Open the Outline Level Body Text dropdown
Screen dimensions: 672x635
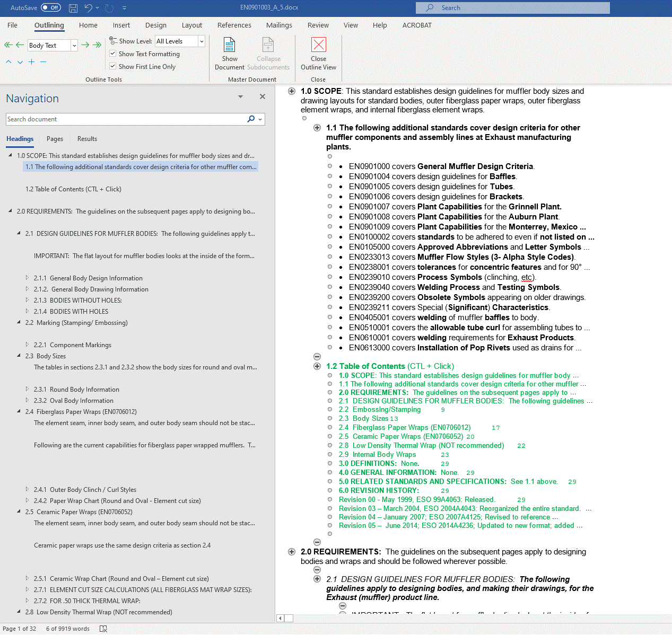(x=74, y=46)
